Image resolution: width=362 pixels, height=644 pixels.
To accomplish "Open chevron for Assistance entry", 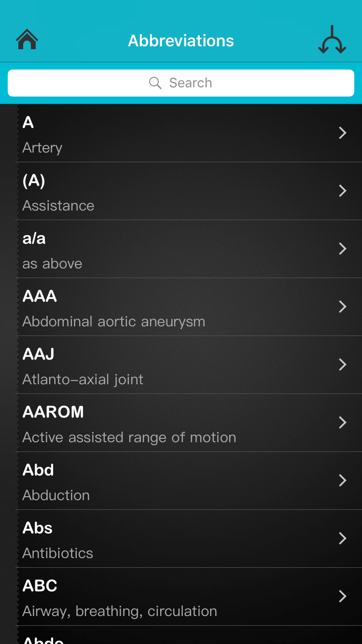I will click(343, 191).
